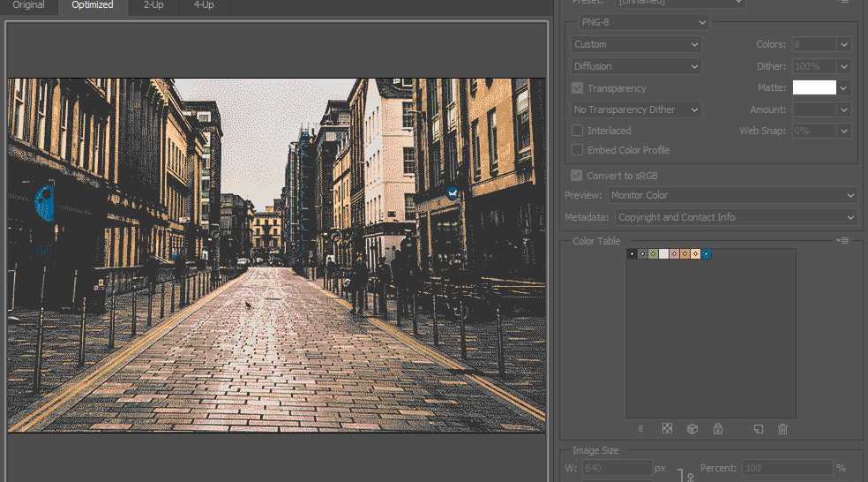Click the Web Snap value field

tap(813, 131)
